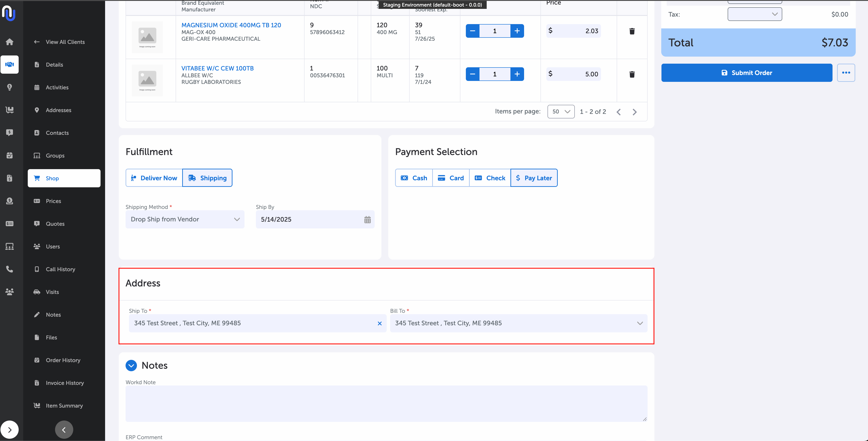868x441 pixels.
Task: Open more options next to Submit Order
Action: pos(846,73)
